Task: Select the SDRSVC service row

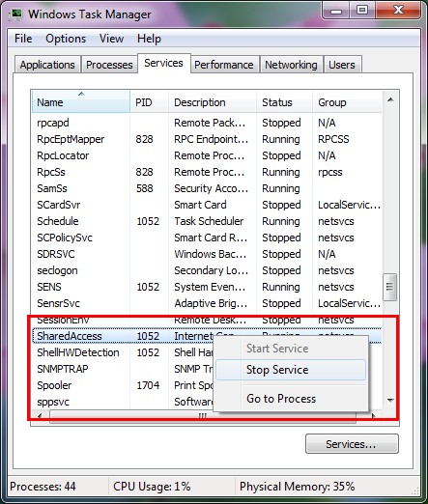Action: [x=207, y=254]
